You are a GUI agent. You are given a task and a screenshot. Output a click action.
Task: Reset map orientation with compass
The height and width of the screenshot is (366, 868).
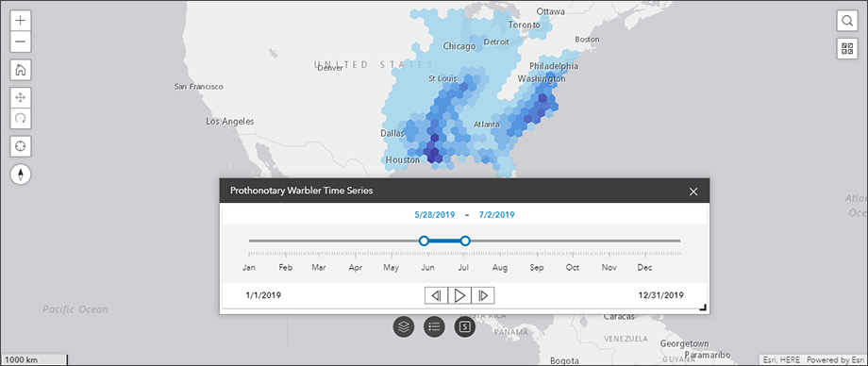21,175
